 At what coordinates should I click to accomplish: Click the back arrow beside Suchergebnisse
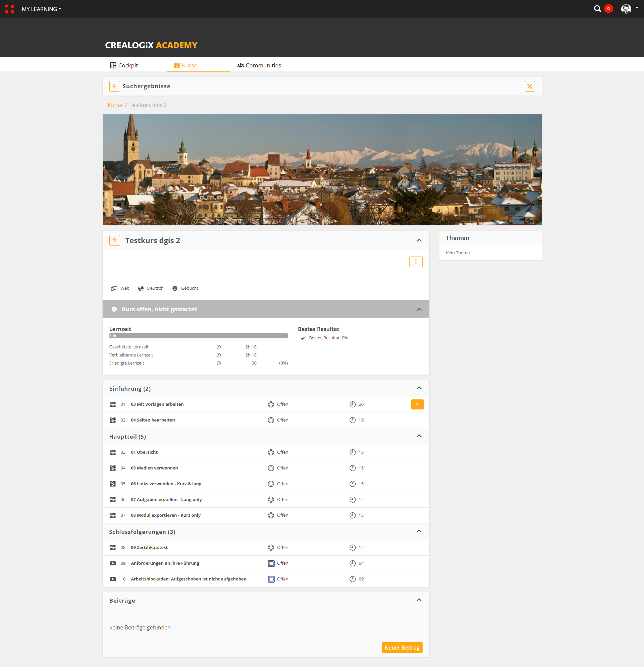(x=114, y=86)
